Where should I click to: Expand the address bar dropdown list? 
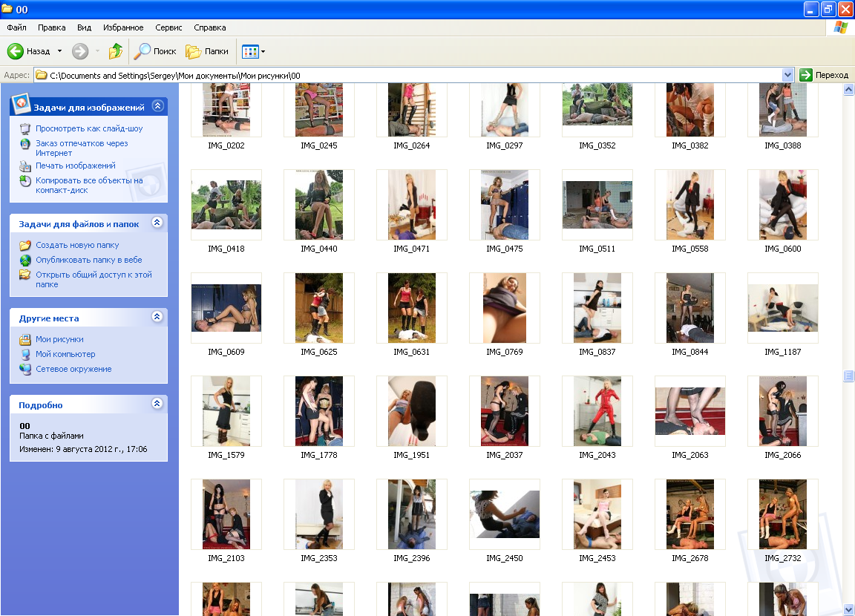click(x=787, y=75)
